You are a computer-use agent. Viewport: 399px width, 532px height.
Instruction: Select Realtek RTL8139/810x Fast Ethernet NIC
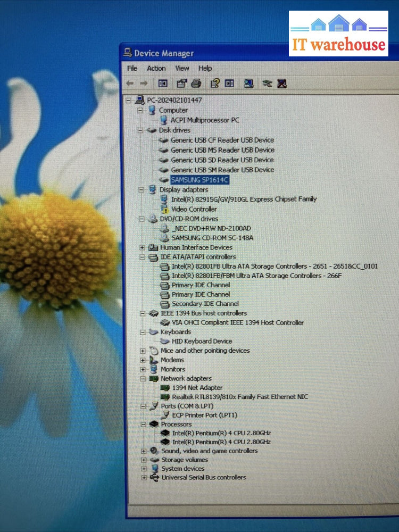point(239,397)
